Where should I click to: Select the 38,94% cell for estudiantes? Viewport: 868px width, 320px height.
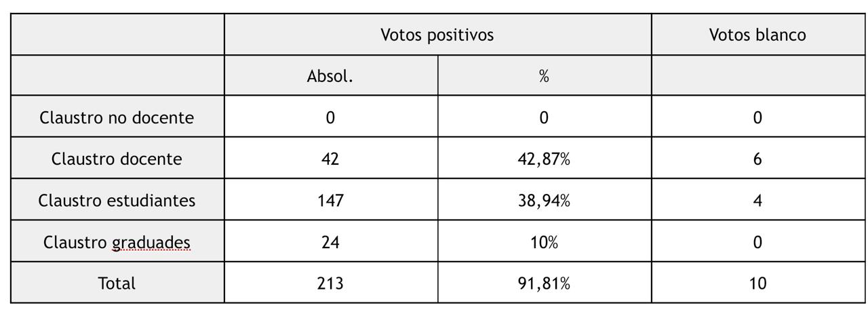(x=544, y=201)
